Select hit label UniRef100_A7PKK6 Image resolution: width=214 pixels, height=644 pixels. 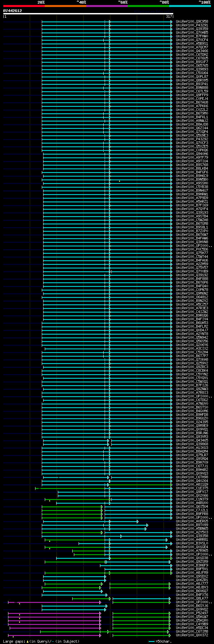click(x=192, y=106)
